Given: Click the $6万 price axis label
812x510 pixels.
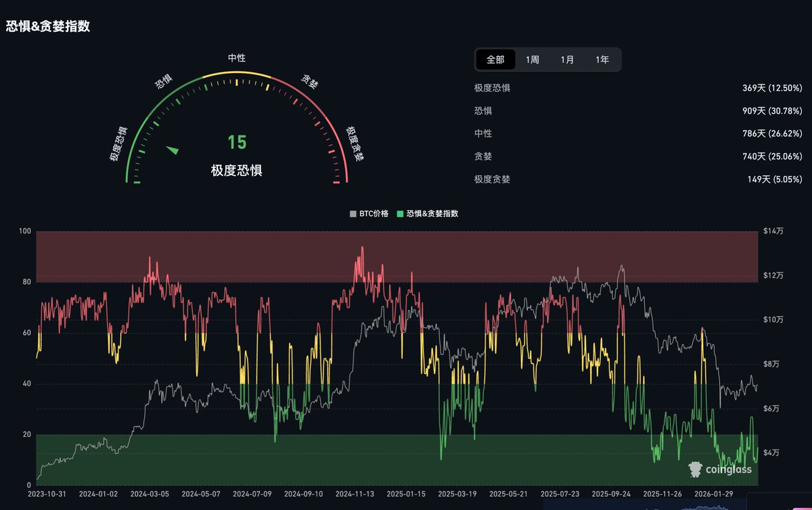Looking at the screenshot, I should coord(771,409).
